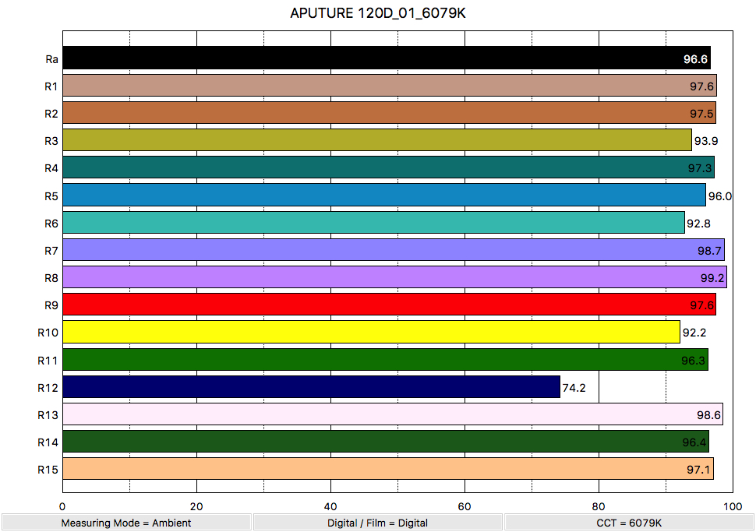Select the R9 red bar

click(389, 305)
